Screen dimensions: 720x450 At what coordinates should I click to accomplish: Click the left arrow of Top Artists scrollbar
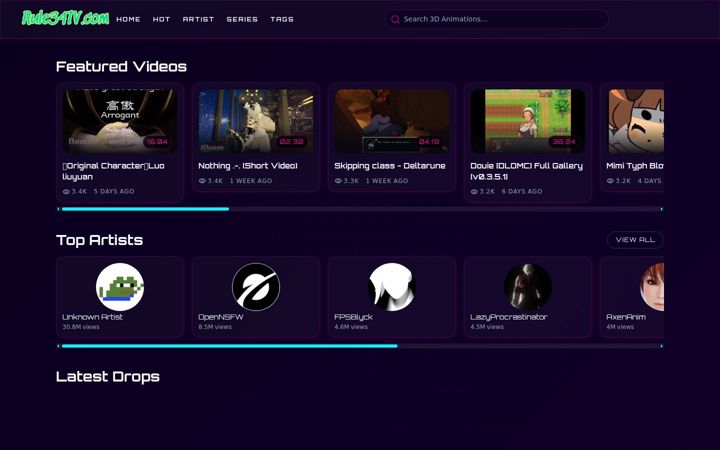58,346
